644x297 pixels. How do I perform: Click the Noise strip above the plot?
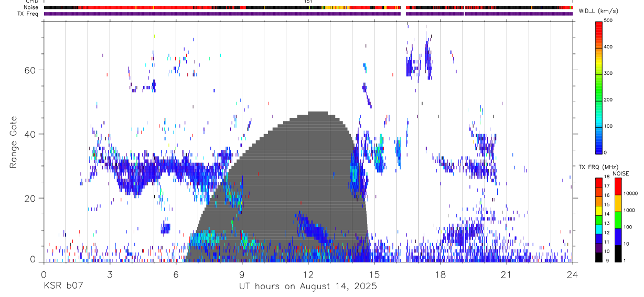pyautogui.click(x=308, y=8)
